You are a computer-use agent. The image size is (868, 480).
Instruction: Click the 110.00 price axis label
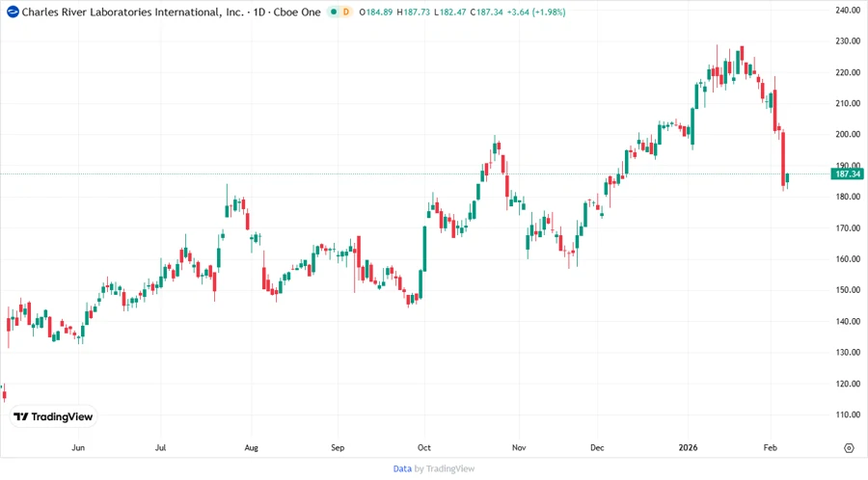click(848, 414)
